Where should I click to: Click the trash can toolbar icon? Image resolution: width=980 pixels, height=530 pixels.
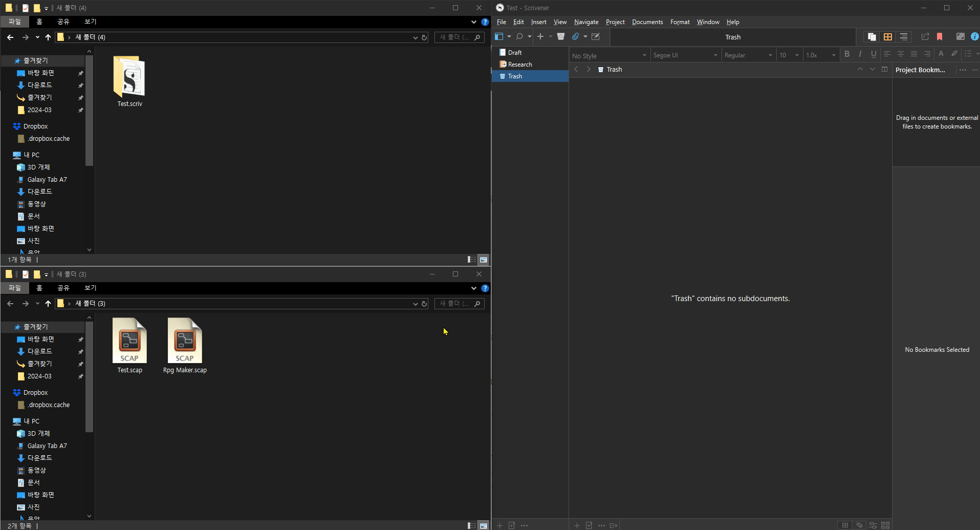click(x=561, y=36)
